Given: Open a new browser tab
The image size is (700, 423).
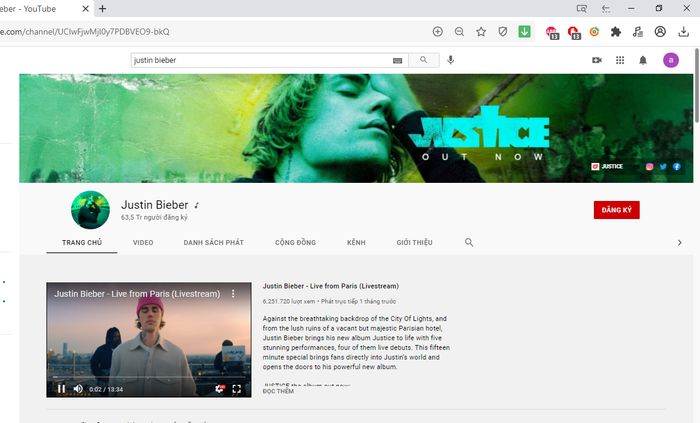Looking at the screenshot, I should (102, 8).
